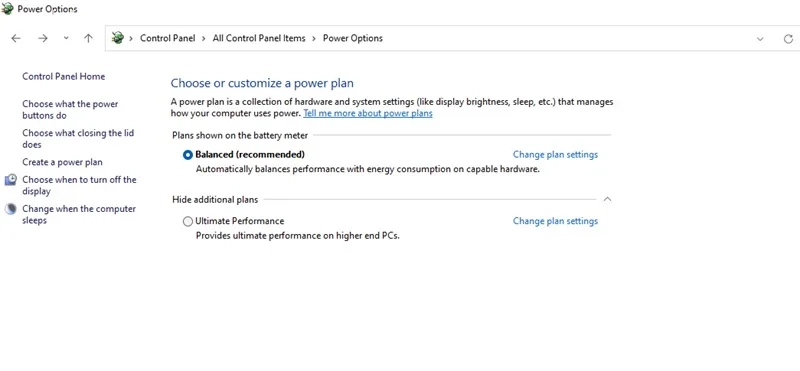800x371 pixels.
Task: Open Choose what the power buttons do
Action: 70,110
